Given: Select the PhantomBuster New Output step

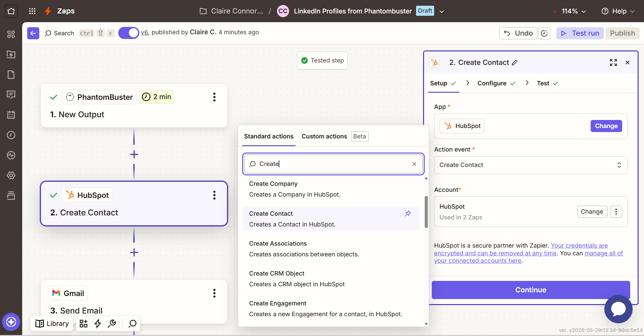Looking at the screenshot, I should coord(134,106).
